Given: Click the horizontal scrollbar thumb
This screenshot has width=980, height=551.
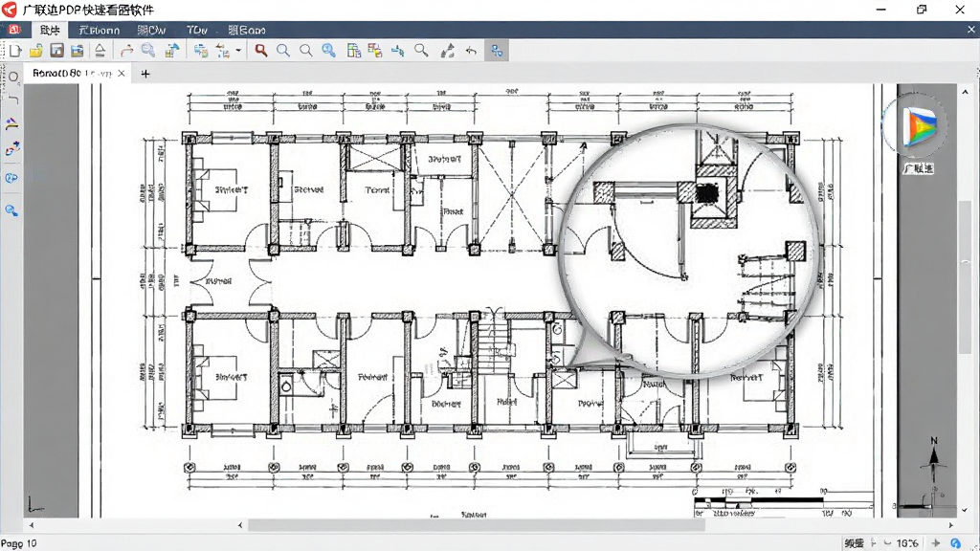Looking at the screenshot, I should coord(477,525).
